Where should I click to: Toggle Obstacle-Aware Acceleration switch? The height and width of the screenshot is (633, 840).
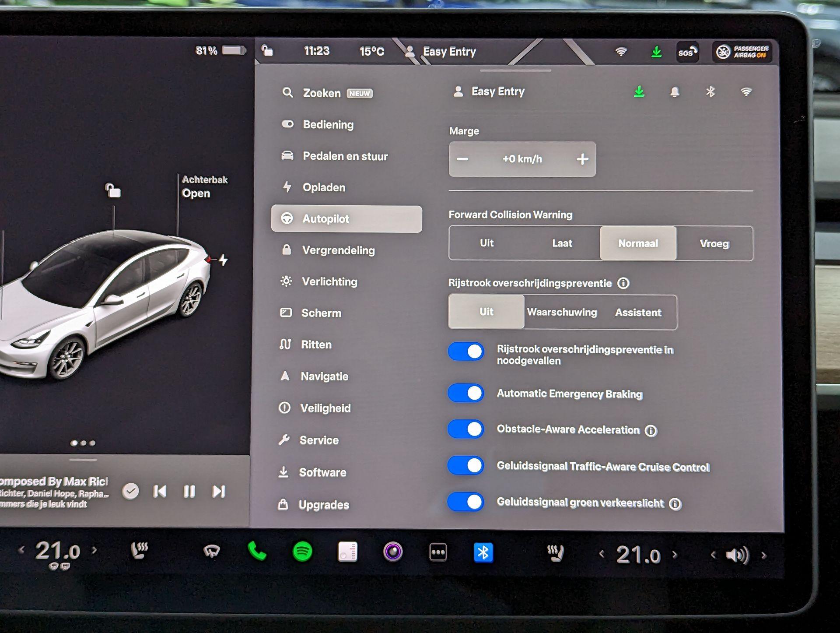tap(466, 429)
